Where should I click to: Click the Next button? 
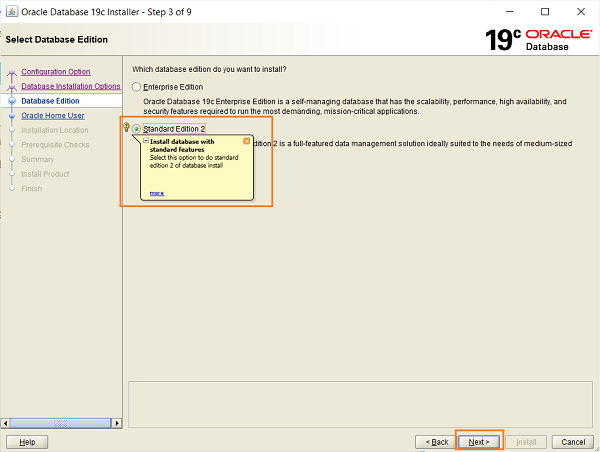pyautogui.click(x=479, y=442)
